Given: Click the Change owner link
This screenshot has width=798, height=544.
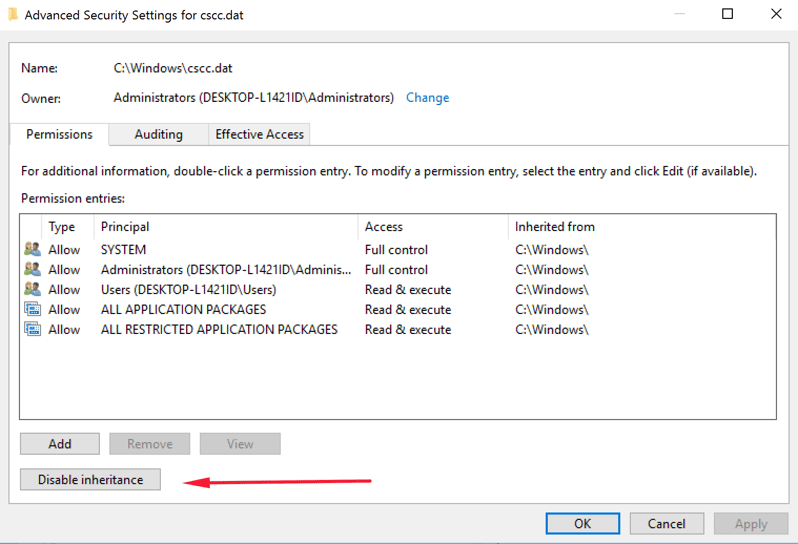Looking at the screenshot, I should [x=427, y=98].
